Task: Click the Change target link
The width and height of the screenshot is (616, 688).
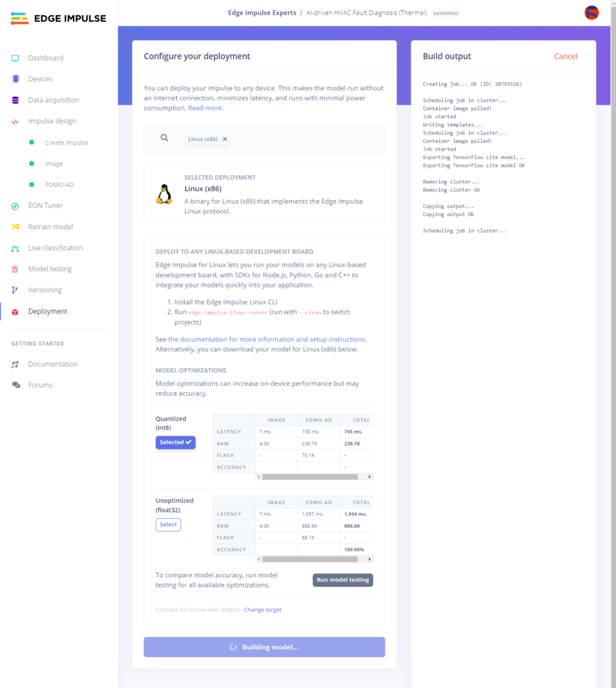Action: coord(262,610)
